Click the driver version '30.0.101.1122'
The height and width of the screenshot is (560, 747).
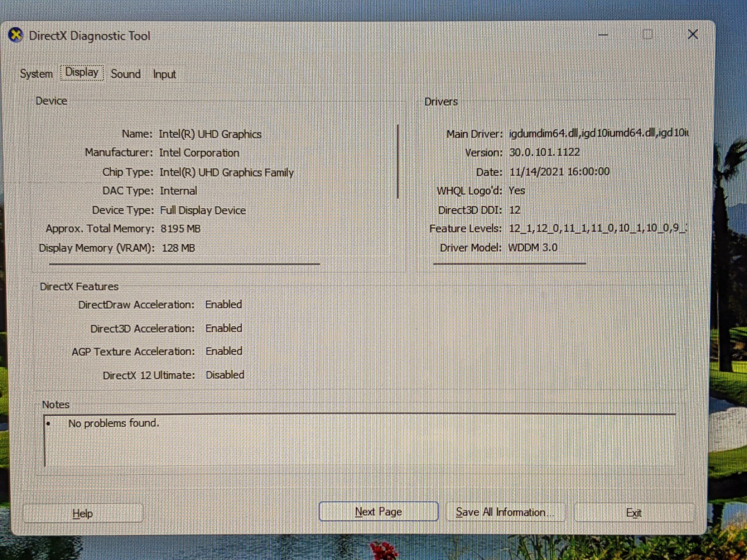click(x=544, y=152)
